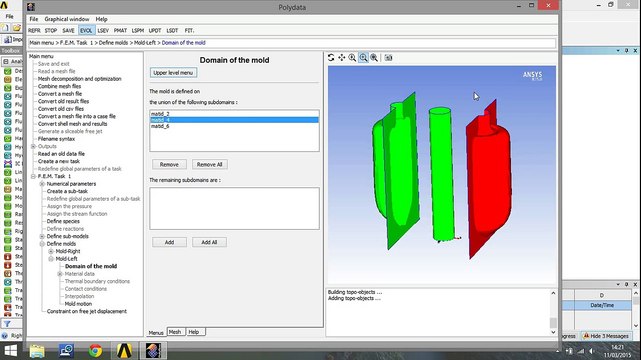Click the Upper level menu button
This screenshot has height=360, width=641.
pyautogui.click(x=173, y=73)
